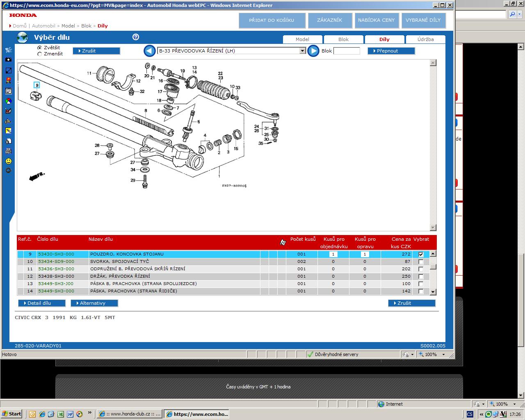This screenshot has width=525, height=420.
Task: Click the printer icon in left sidebar
Action: tap(8, 151)
